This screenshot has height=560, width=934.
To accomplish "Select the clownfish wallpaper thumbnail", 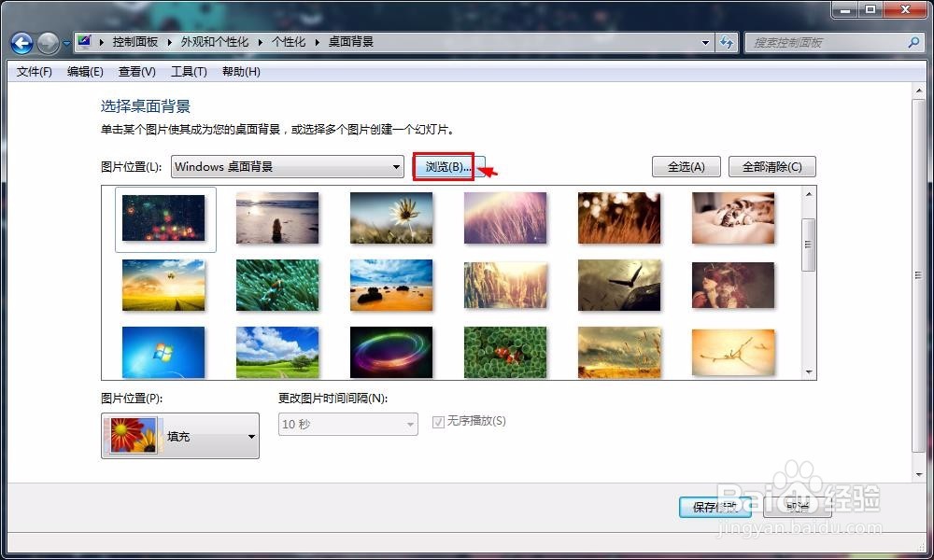I will (x=505, y=352).
